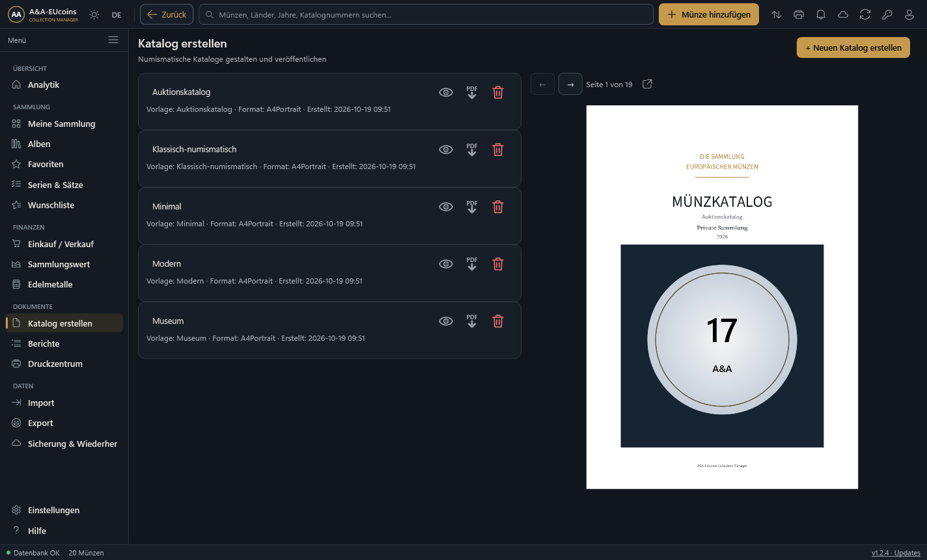Toggle the light/dark theme sun icon
927x560 pixels.
click(x=94, y=14)
